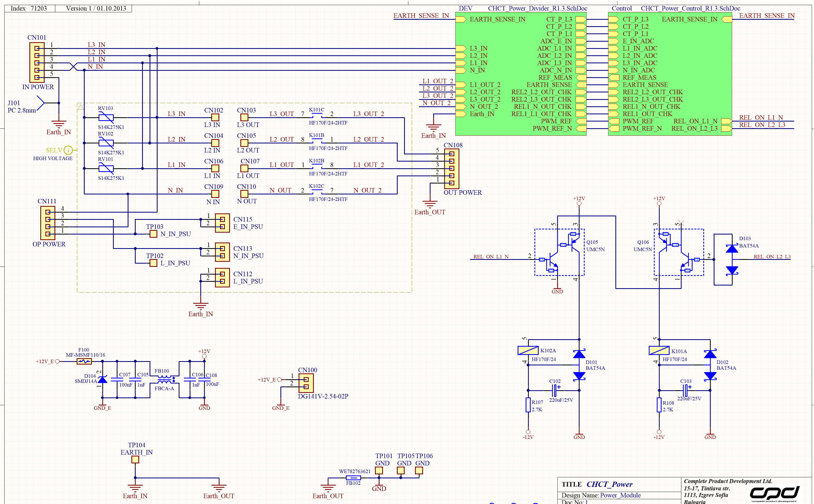Image resolution: width=814 pixels, height=504 pixels.
Task: Click the 'MF-MSMF110/16' fuse value text
Action: pos(85,355)
